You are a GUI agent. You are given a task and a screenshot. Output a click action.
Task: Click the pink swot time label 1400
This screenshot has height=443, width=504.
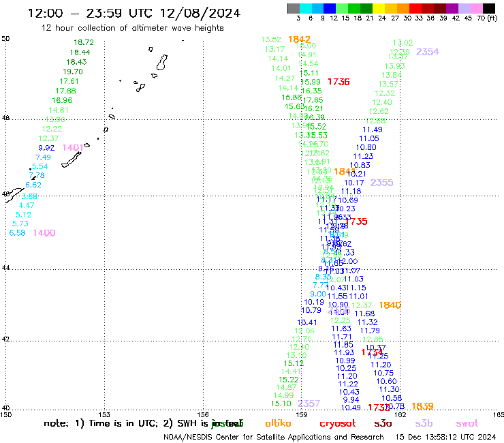44,233
